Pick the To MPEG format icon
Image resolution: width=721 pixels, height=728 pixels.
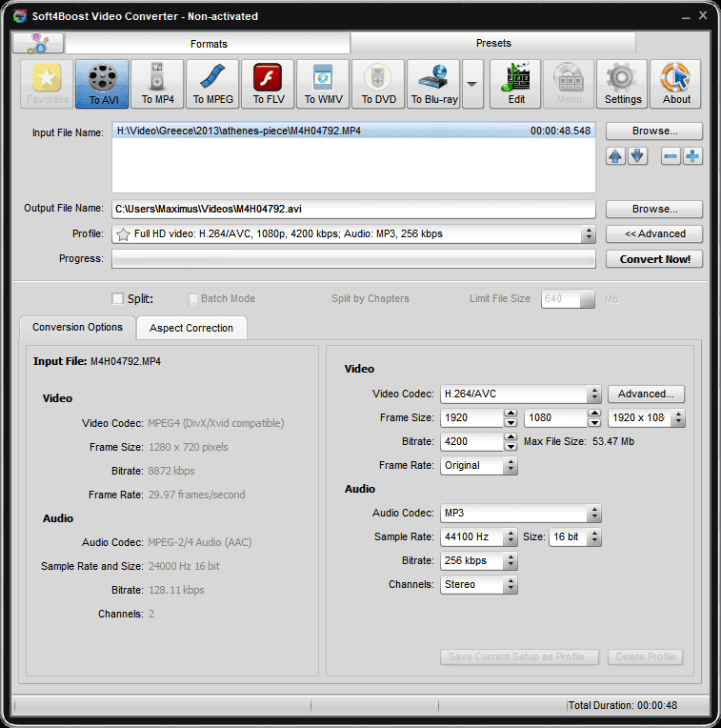[212, 84]
